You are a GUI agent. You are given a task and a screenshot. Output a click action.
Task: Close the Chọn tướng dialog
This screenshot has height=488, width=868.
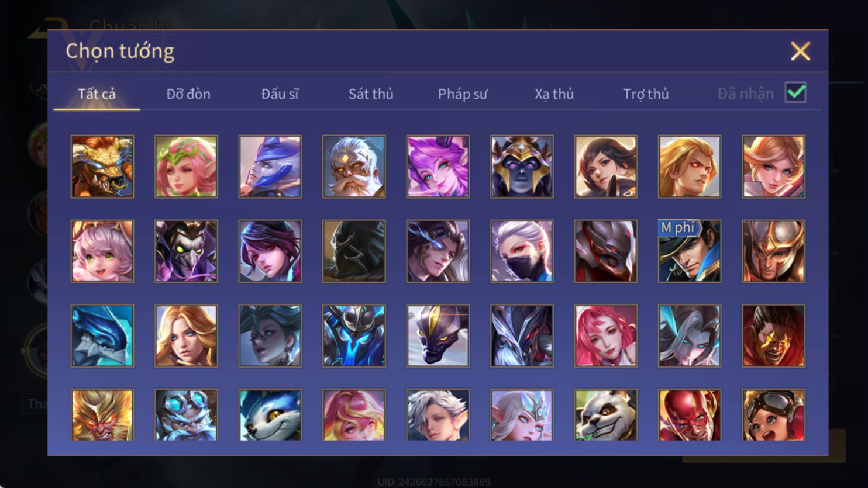tap(800, 51)
